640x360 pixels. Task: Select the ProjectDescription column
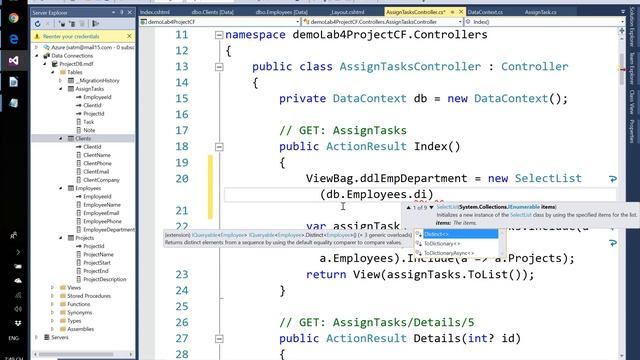coord(104,279)
